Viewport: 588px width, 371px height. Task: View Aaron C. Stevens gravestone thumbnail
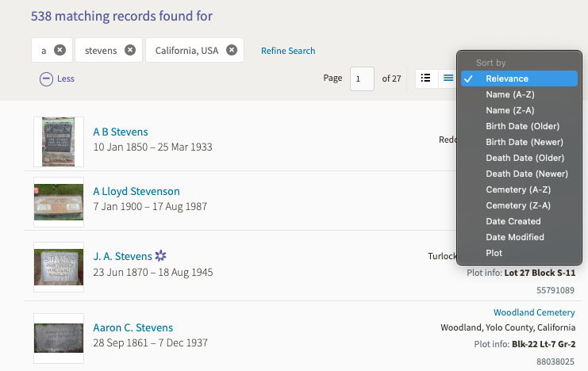coord(59,338)
